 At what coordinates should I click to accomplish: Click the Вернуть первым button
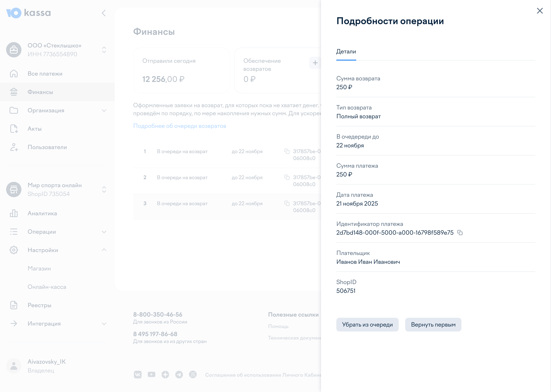433,325
